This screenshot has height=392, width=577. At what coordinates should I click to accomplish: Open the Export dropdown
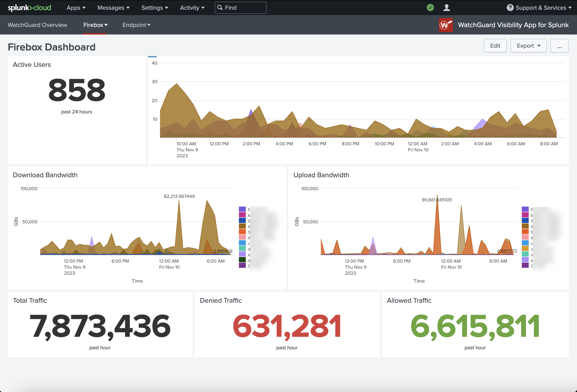(528, 46)
